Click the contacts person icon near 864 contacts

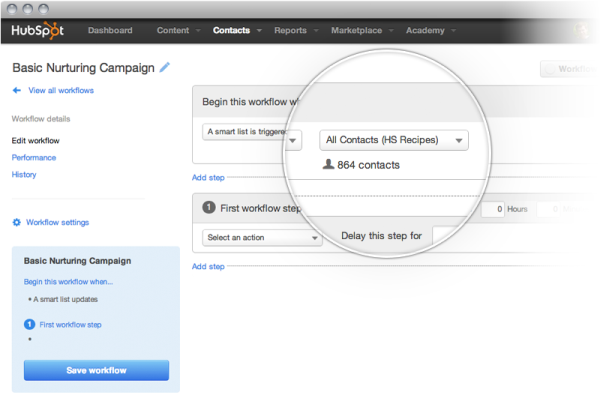328,165
